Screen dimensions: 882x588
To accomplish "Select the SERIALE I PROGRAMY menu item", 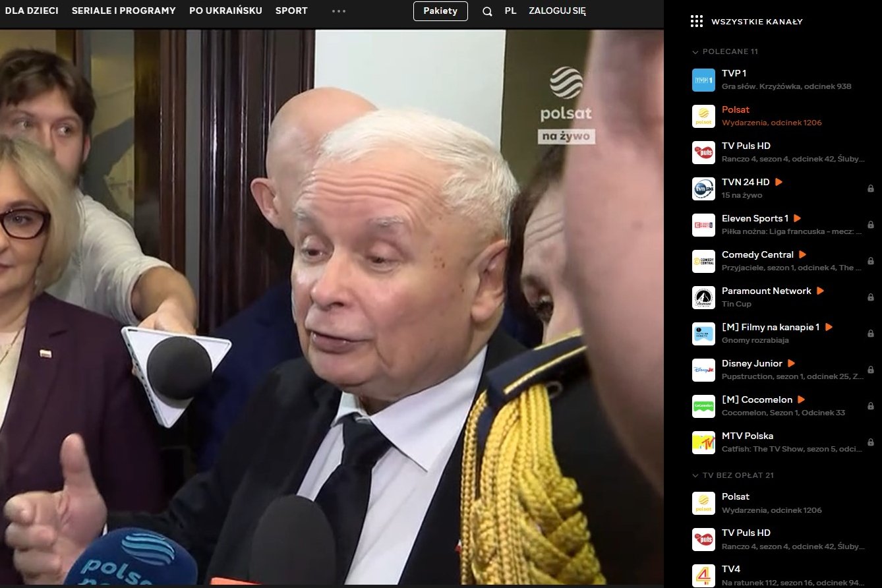I will click(x=123, y=11).
